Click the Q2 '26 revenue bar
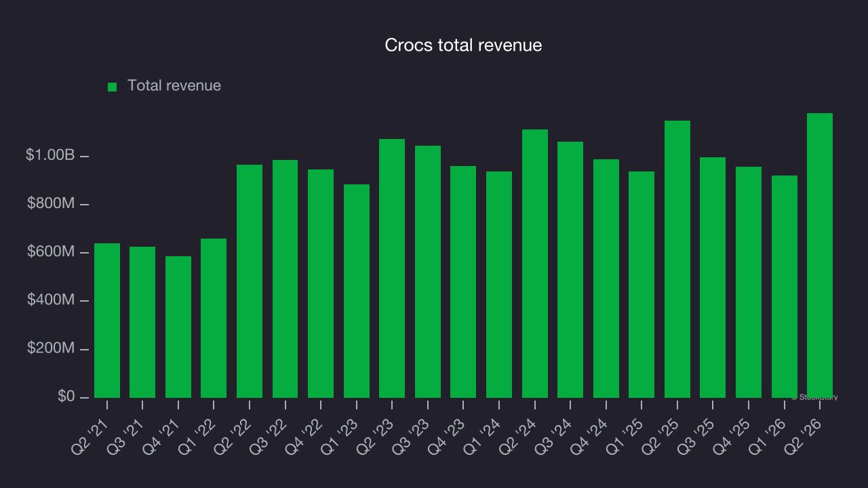This screenshot has width=868, height=488. (820, 256)
